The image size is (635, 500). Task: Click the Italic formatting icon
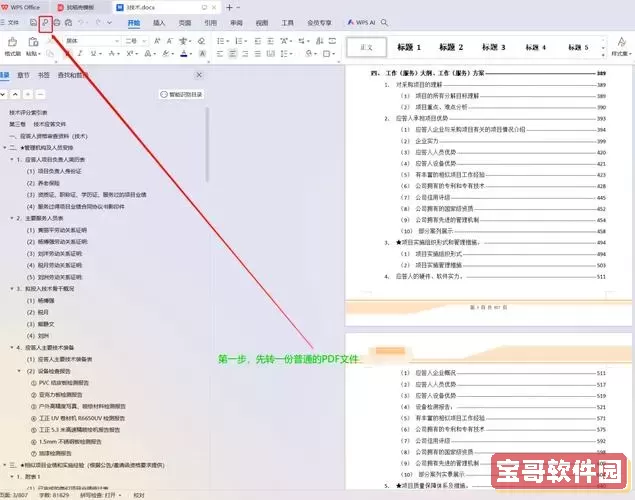(80, 53)
